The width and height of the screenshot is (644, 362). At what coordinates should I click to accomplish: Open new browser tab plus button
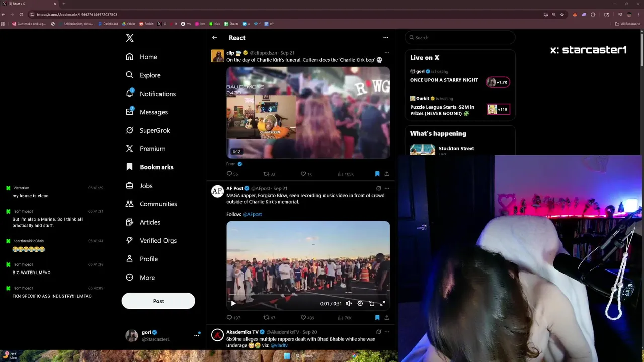coord(64,4)
